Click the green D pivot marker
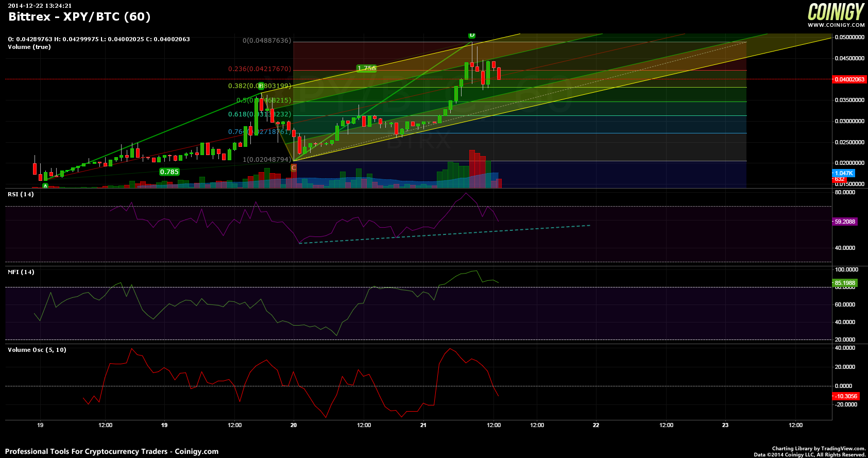Image resolution: width=868 pixels, height=458 pixels. [x=472, y=35]
